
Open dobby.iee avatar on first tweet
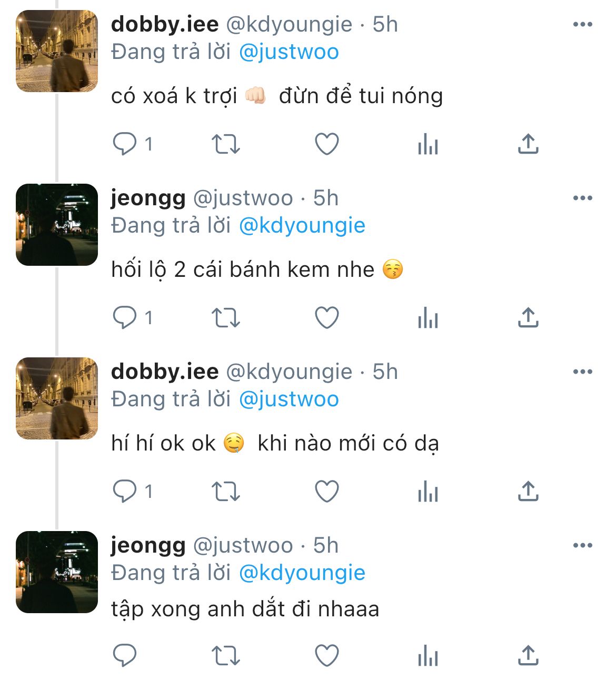pos(57,51)
